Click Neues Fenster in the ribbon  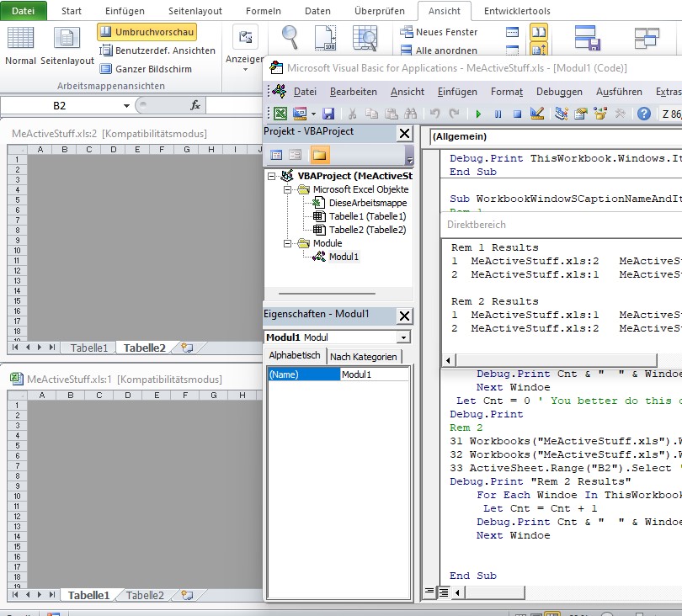tap(439, 32)
